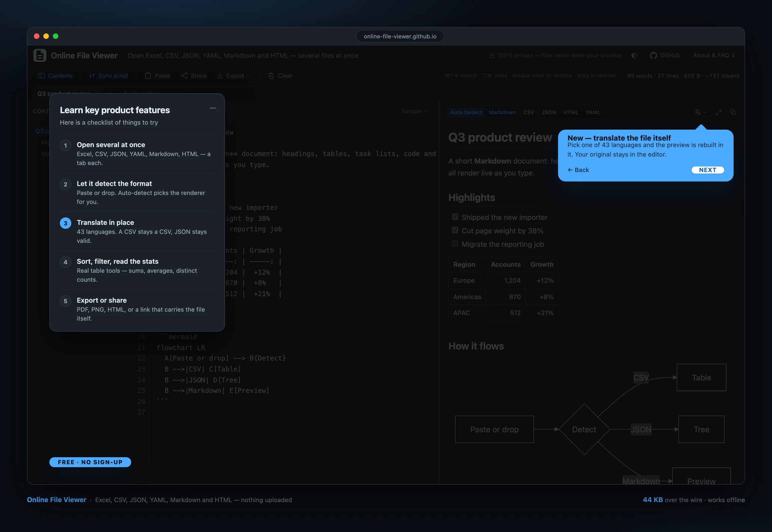Jump to About & FAQ section
This screenshot has height=532, width=772.
[714, 55]
